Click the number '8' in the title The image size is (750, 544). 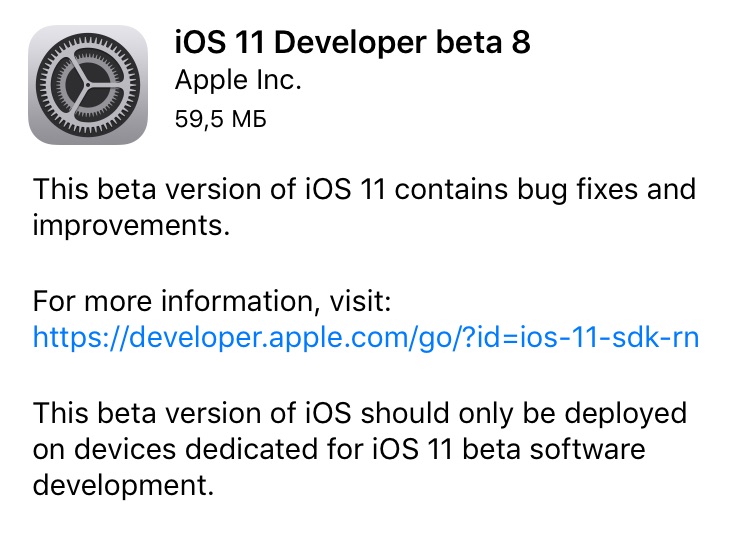pyautogui.click(x=521, y=43)
